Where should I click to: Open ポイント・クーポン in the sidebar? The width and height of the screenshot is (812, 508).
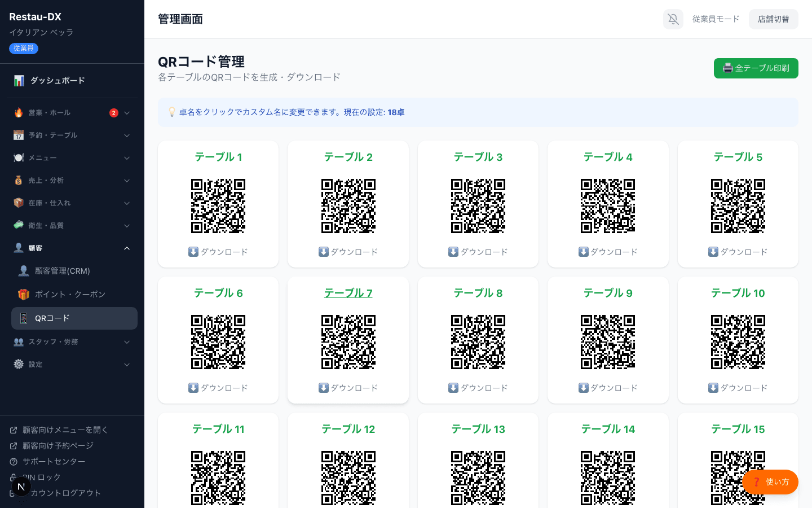coord(74,294)
